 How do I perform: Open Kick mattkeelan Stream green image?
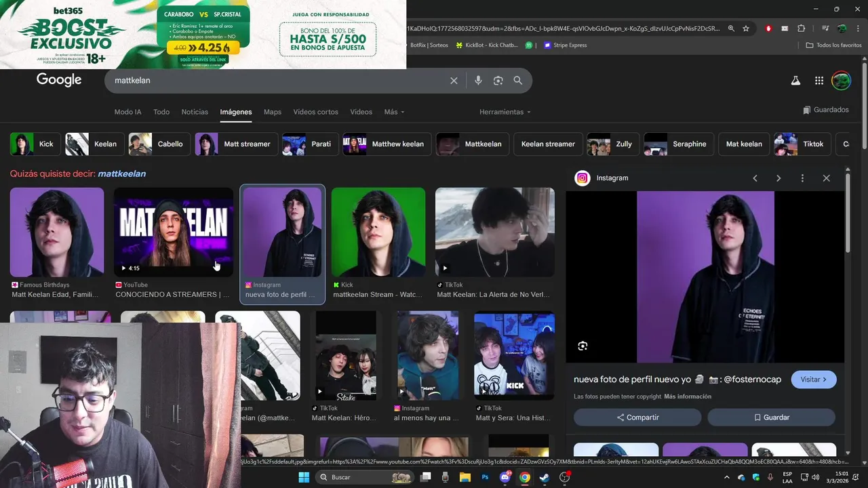pos(378,232)
